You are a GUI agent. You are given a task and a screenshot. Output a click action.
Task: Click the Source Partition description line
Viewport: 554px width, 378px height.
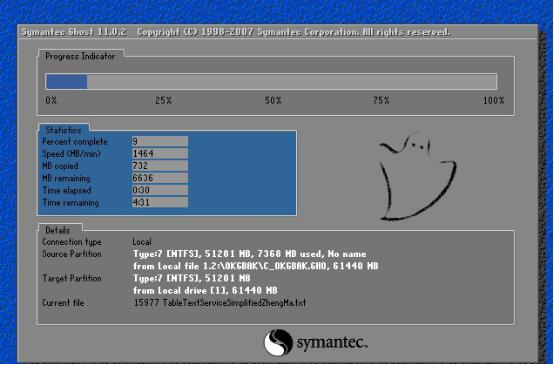(249, 254)
